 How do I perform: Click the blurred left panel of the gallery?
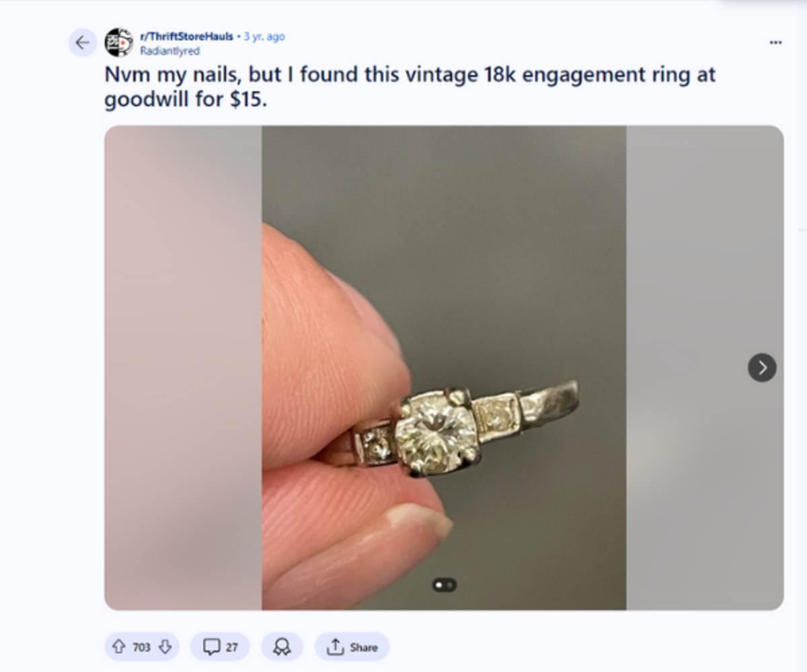point(183,368)
